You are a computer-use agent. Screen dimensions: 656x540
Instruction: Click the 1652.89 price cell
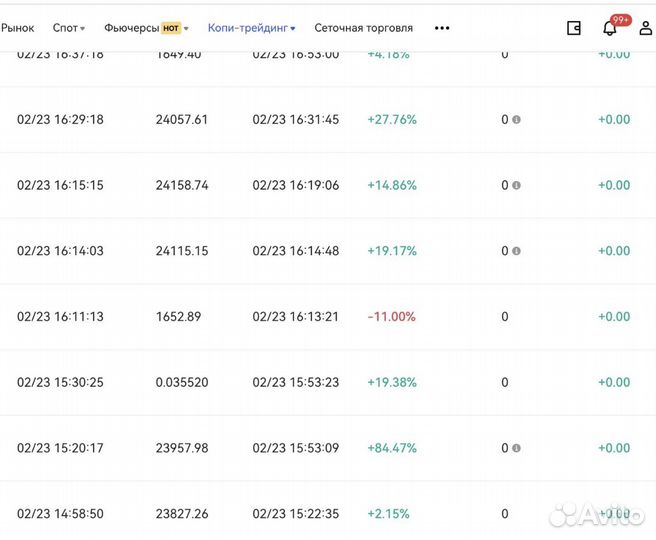click(179, 317)
